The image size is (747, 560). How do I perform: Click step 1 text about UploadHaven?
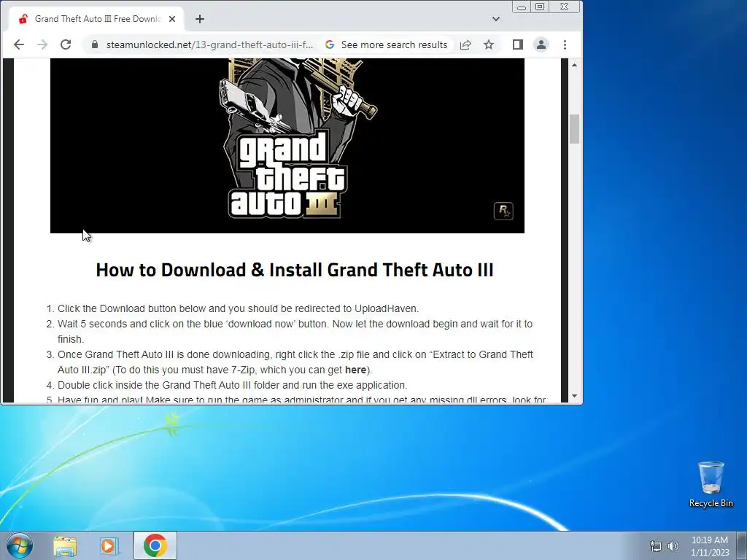[239, 308]
